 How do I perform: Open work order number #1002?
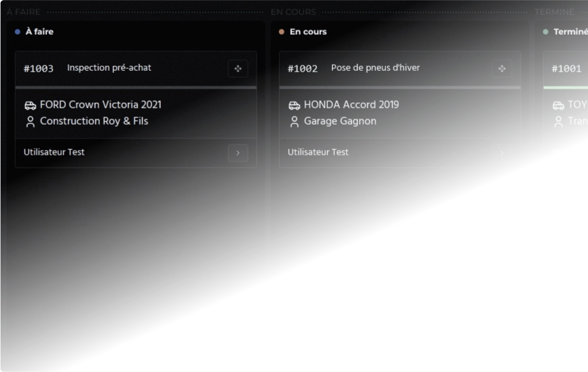pos(303,69)
